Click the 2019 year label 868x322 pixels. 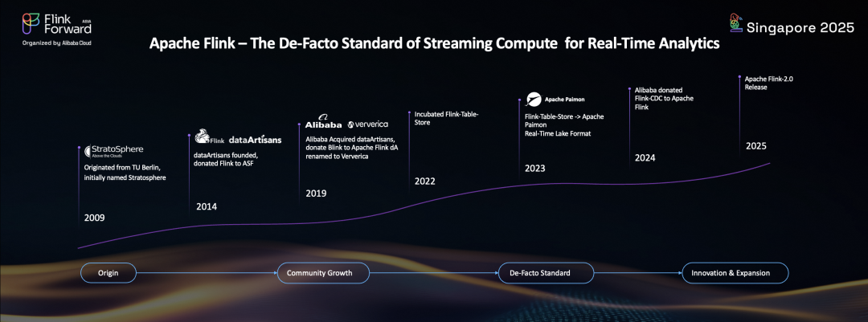coord(316,194)
